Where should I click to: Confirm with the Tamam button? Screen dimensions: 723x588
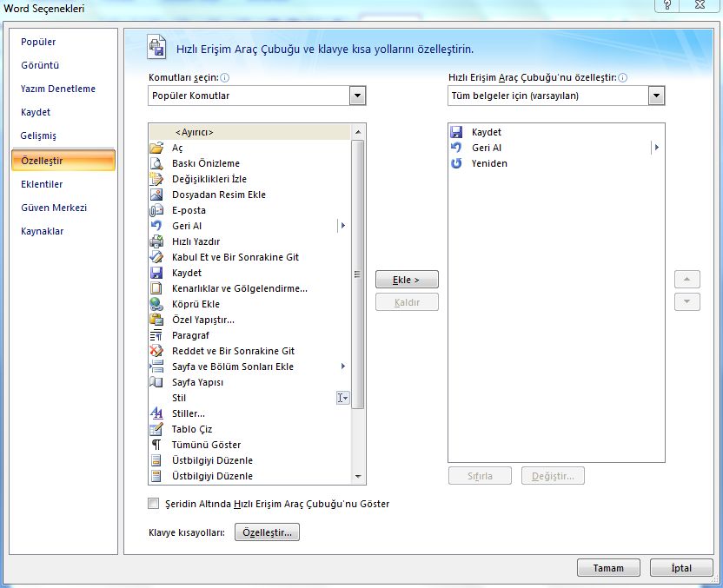(608, 568)
